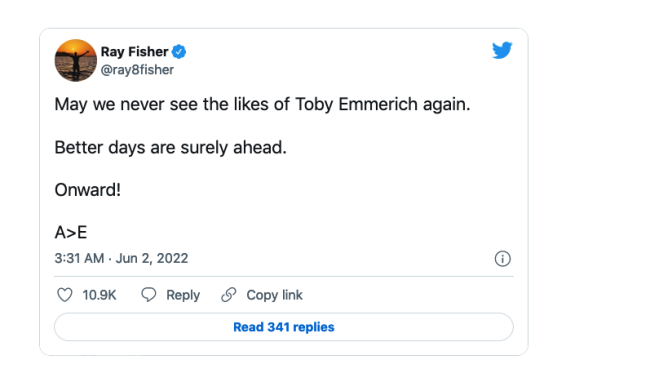Click the heart like icon
Image resolution: width=650 pixels, height=391 pixels.
click(x=65, y=295)
